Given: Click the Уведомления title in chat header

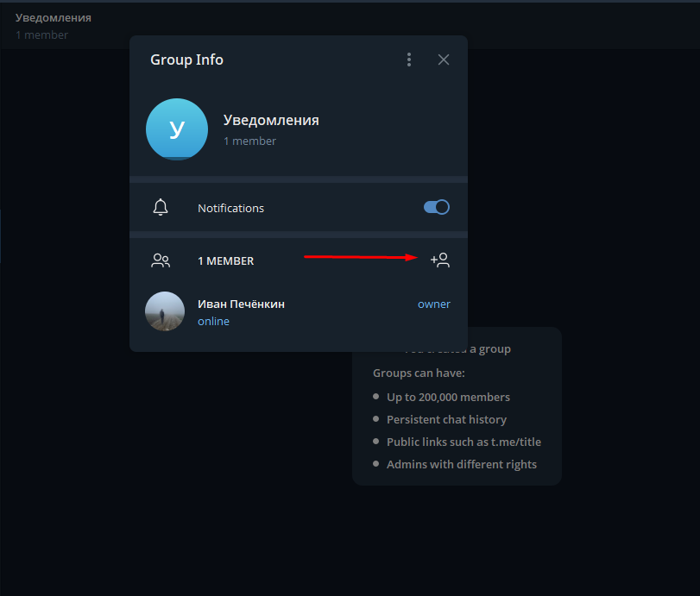Looking at the screenshot, I should pos(54,17).
